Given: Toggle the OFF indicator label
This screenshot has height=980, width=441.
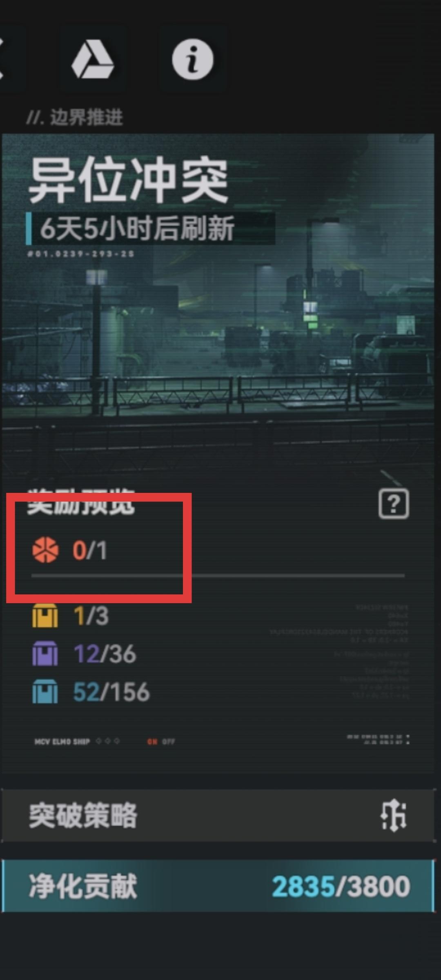Looking at the screenshot, I should (x=168, y=741).
